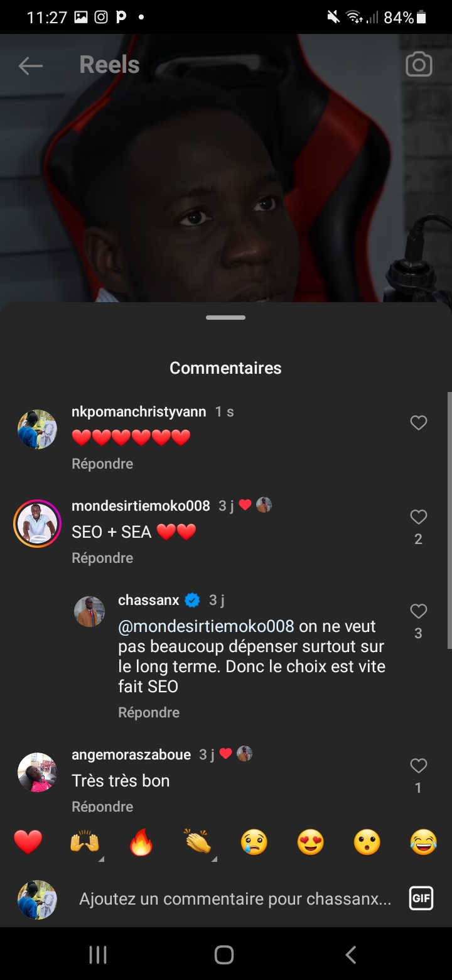Insert fire emoji reaction
The image size is (452, 980).
[x=141, y=842]
